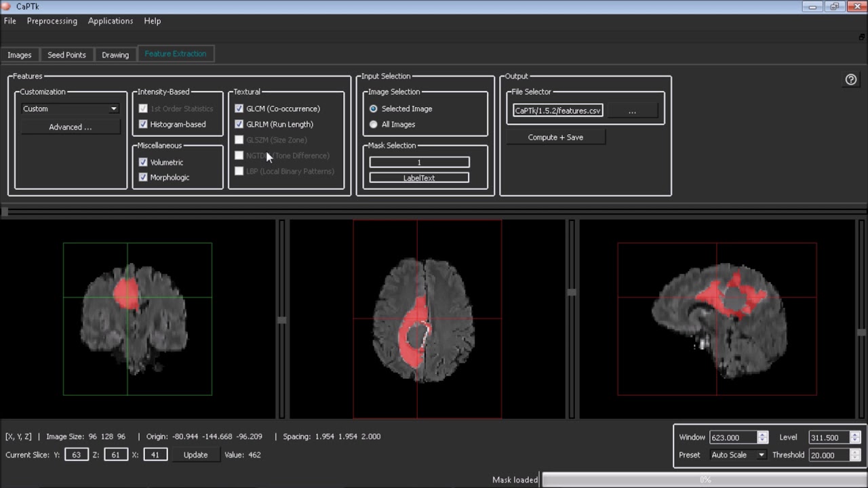Click the Window value field showing 623.000
Viewport: 868px width, 488px height.
point(733,438)
